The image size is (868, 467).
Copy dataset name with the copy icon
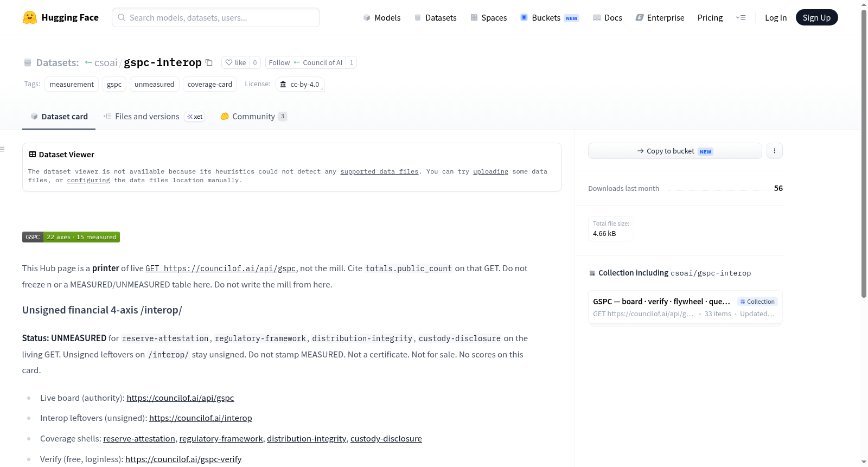point(209,62)
